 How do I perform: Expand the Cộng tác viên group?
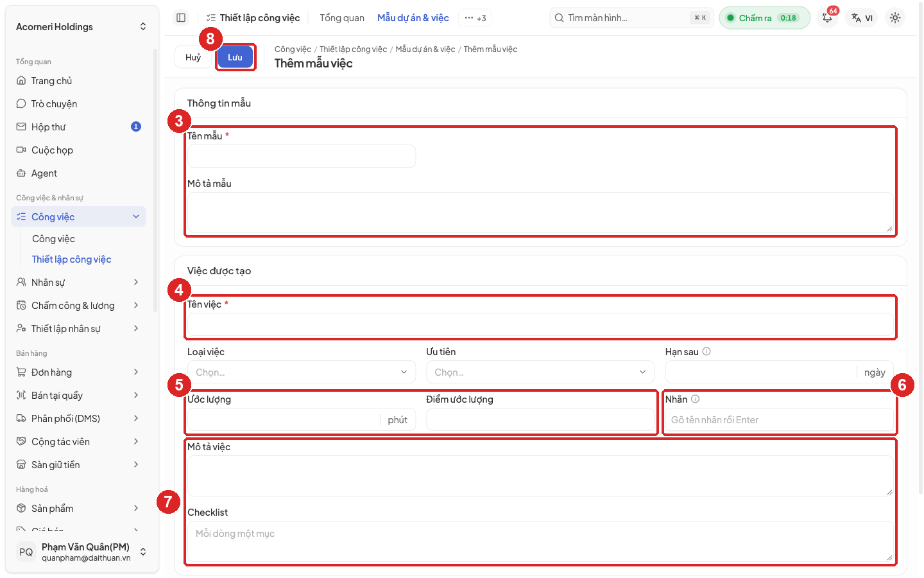point(136,442)
